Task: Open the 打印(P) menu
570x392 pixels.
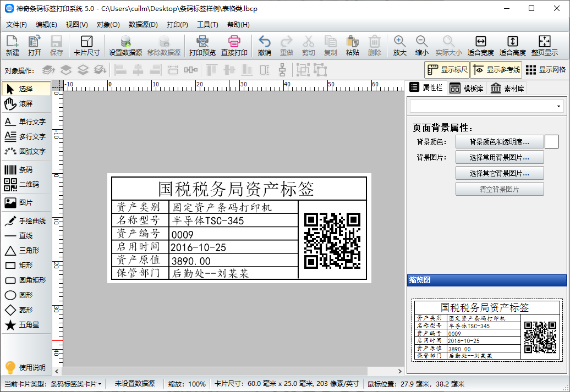Action: pos(177,25)
